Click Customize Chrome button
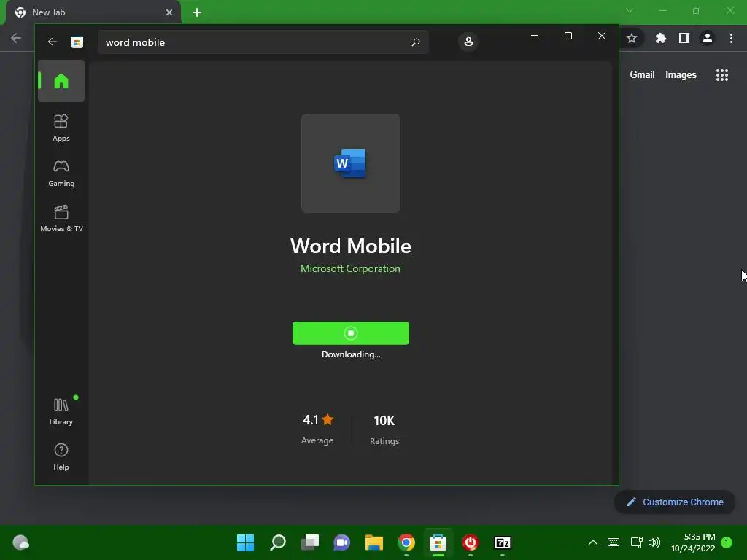Image resolution: width=747 pixels, height=560 pixels. [x=675, y=502]
